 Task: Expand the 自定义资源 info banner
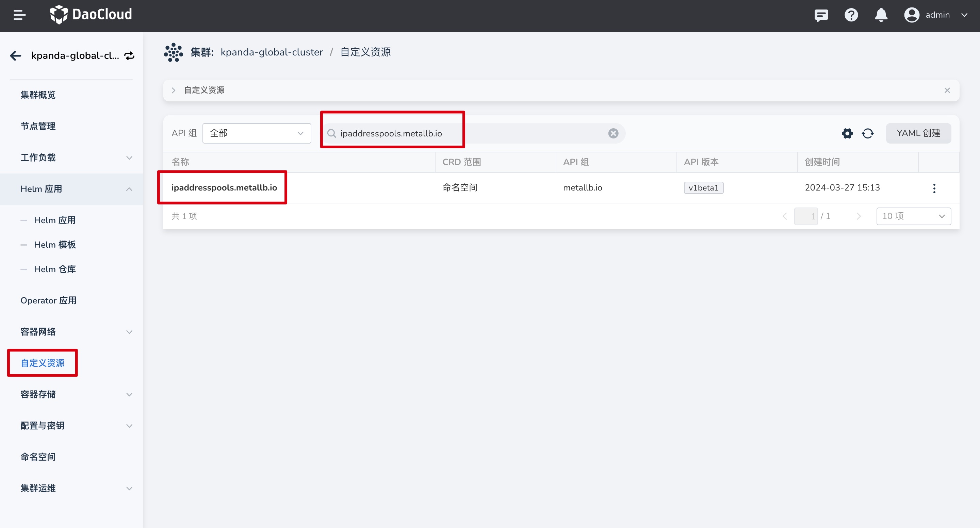[x=174, y=90]
